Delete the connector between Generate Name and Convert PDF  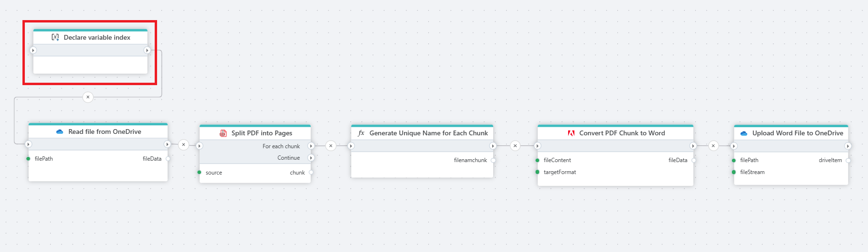coord(515,146)
